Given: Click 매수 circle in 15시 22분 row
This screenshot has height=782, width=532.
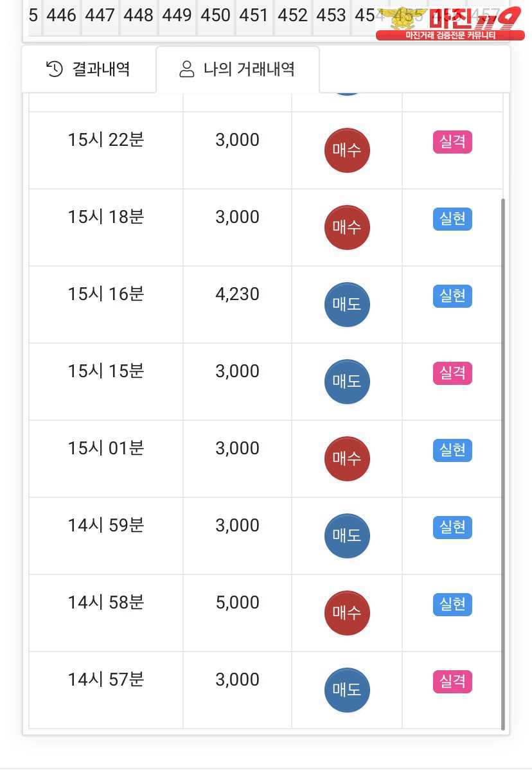Looking at the screenshot, I should click(347, 150).
